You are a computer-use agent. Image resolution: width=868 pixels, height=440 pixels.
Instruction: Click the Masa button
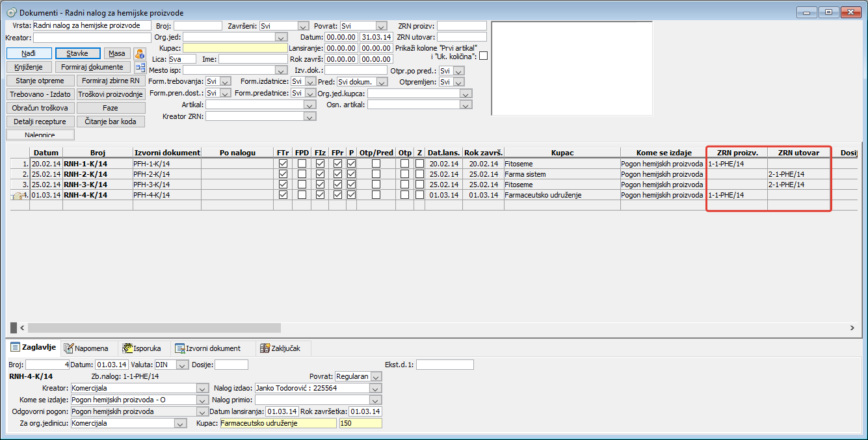pos(117,53)
